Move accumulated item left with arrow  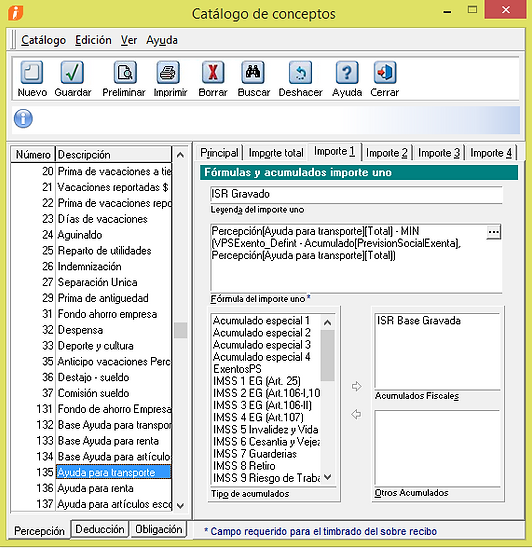[356, 414]
